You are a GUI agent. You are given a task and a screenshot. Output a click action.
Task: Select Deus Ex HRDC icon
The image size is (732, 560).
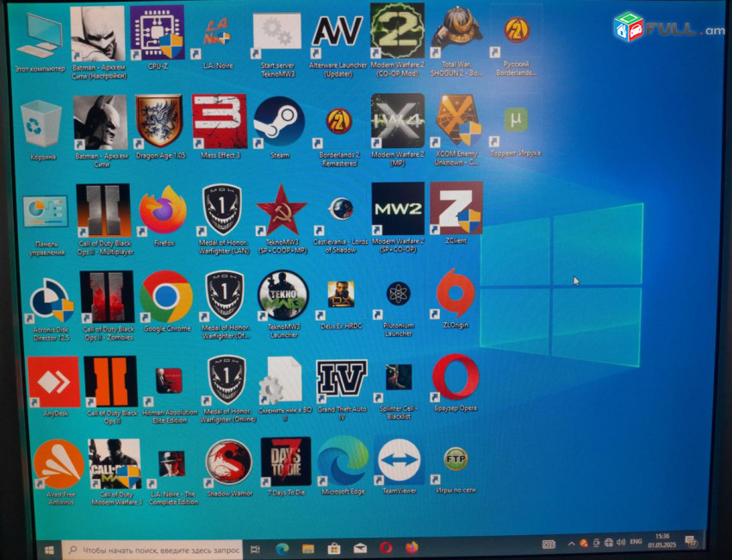tap(341, 294)
